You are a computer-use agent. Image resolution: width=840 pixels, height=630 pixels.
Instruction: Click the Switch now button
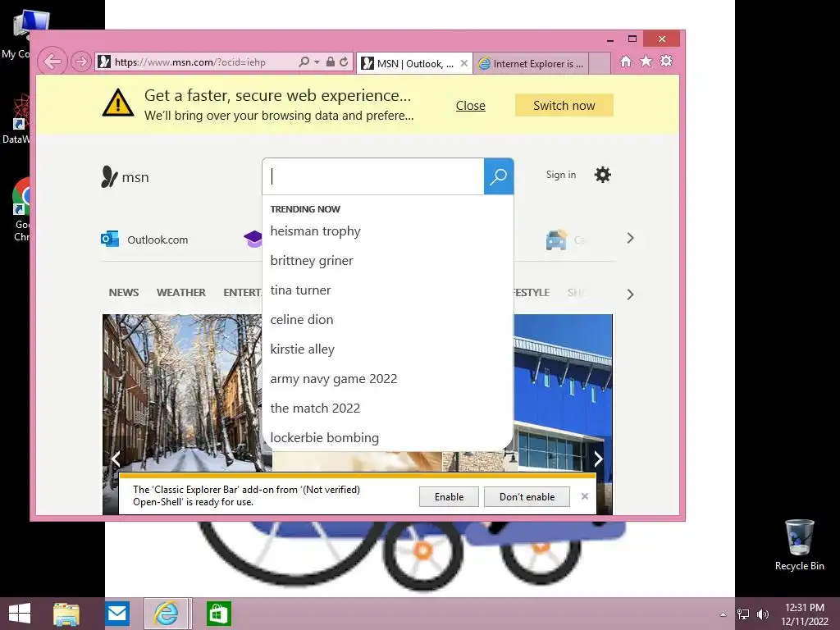(564, 106)
